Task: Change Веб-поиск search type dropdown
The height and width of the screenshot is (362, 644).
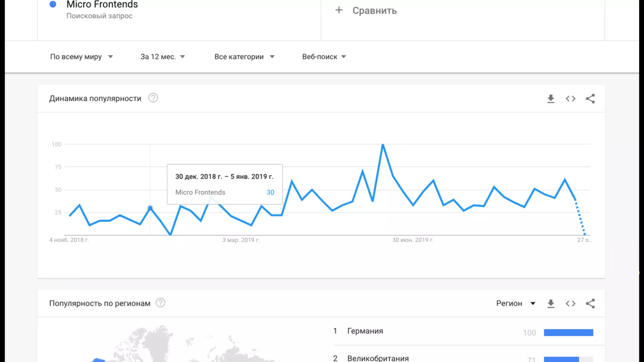Action: [324, 57]
